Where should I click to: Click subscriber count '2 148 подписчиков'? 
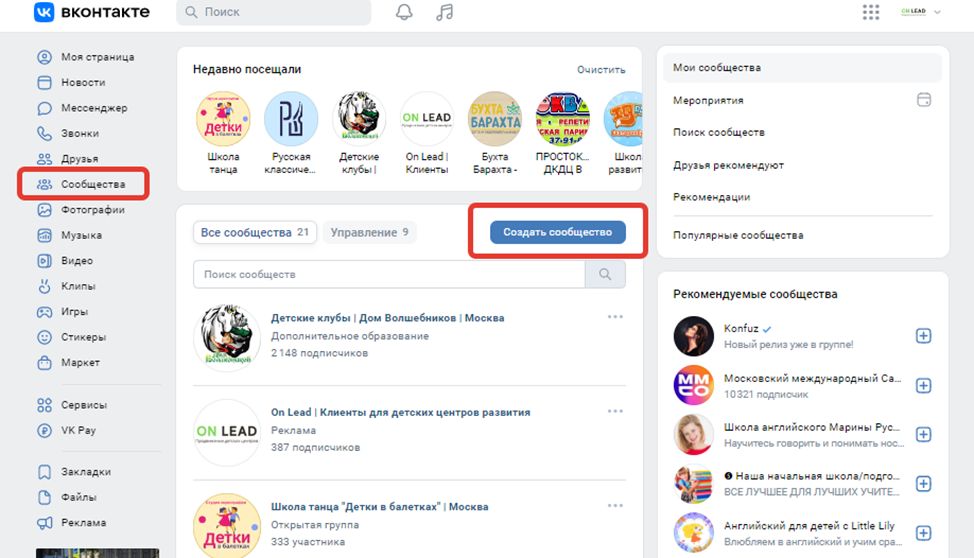319,353
